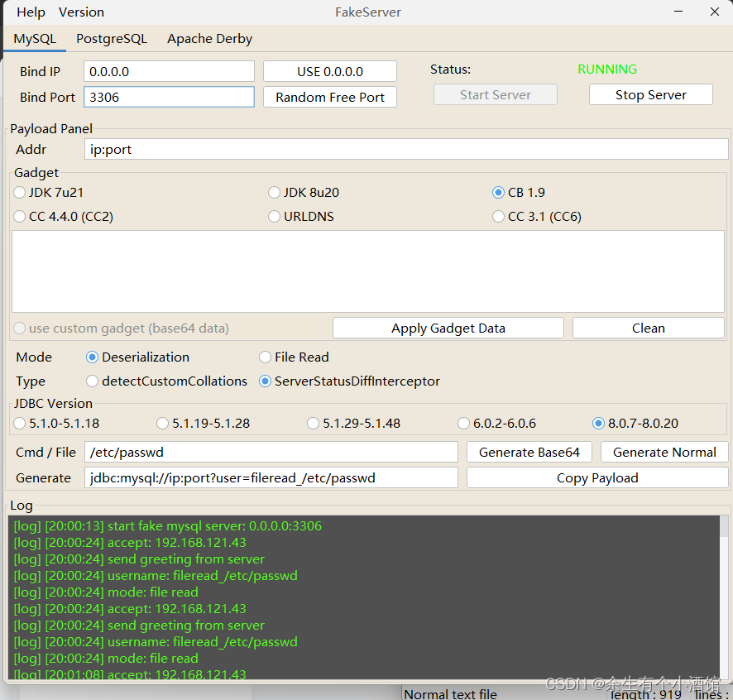The height and width of the screenshot is (700, 733).
Task: Click the Cmd / File input field
Action: (271, 452)
